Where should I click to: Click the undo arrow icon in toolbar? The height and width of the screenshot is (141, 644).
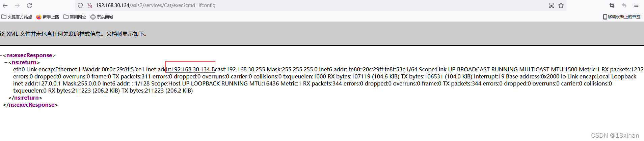624,5
